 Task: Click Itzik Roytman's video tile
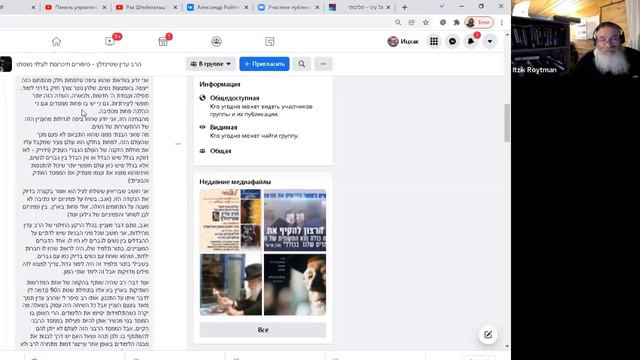click(x=576, y=39)
